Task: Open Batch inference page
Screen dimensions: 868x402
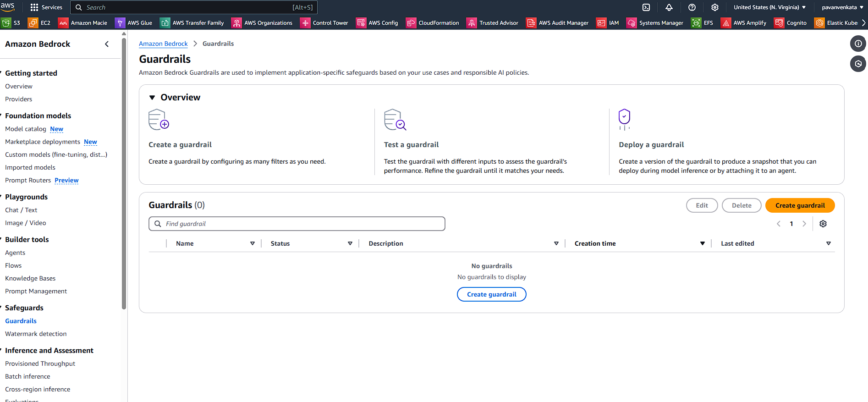Action: 27,376
